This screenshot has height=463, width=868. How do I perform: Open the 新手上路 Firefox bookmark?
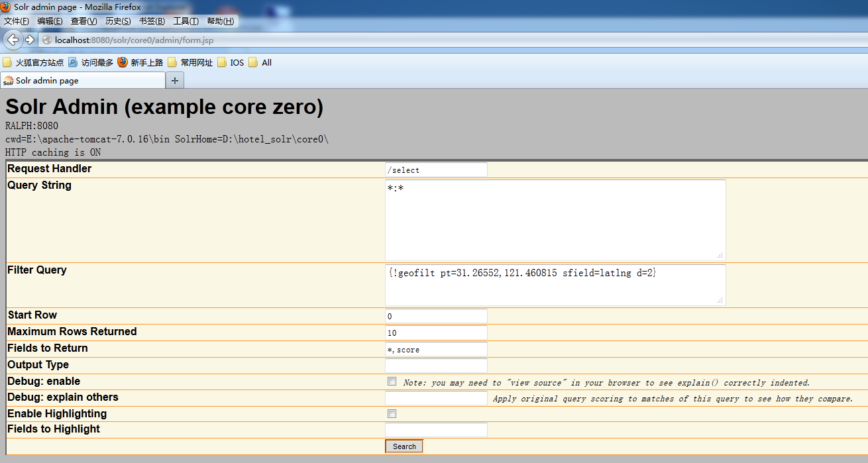140,63
